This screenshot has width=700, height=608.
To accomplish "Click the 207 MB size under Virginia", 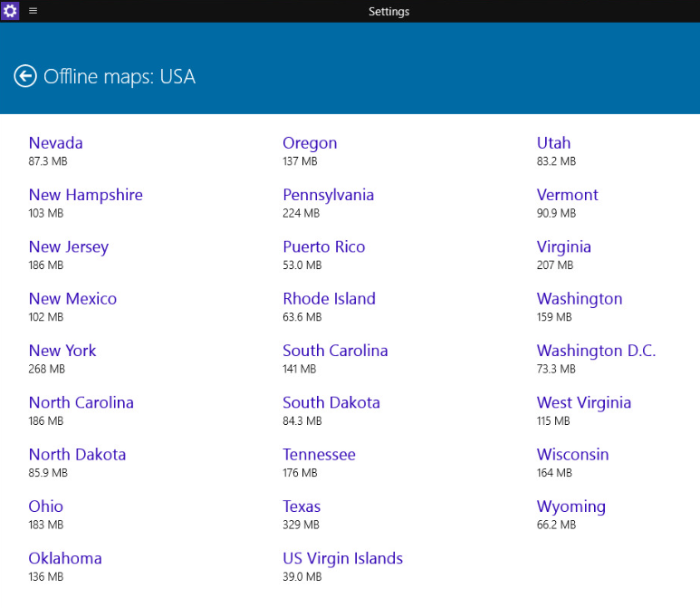I will [x=555, y=265].
